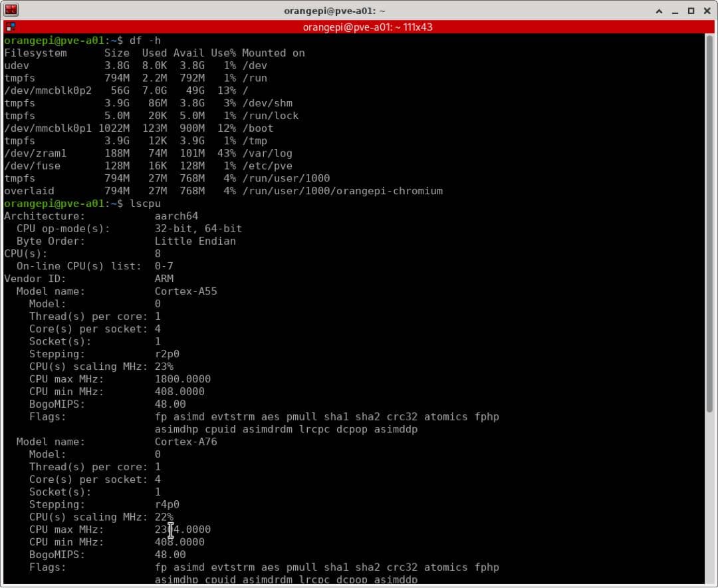Click the Cortex-A76 model name
Screen dimensions: 718x588
pyautogui.click(x=185, y=442)
